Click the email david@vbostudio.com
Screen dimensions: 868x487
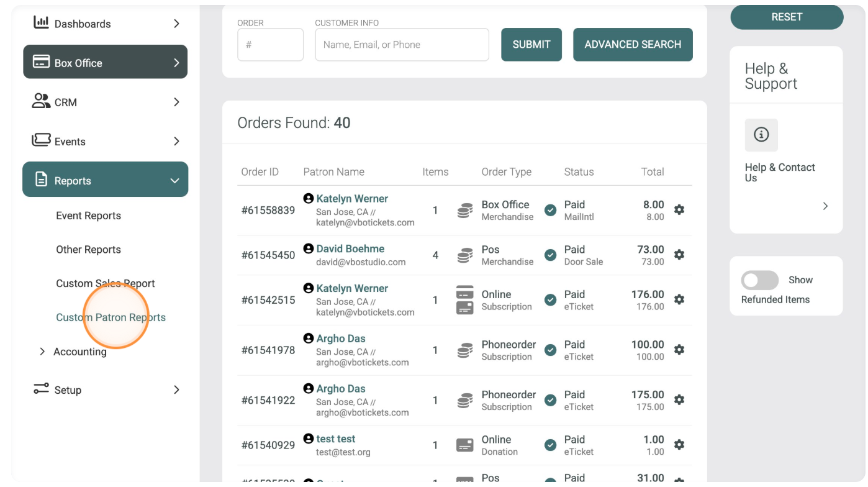[361, 262]
